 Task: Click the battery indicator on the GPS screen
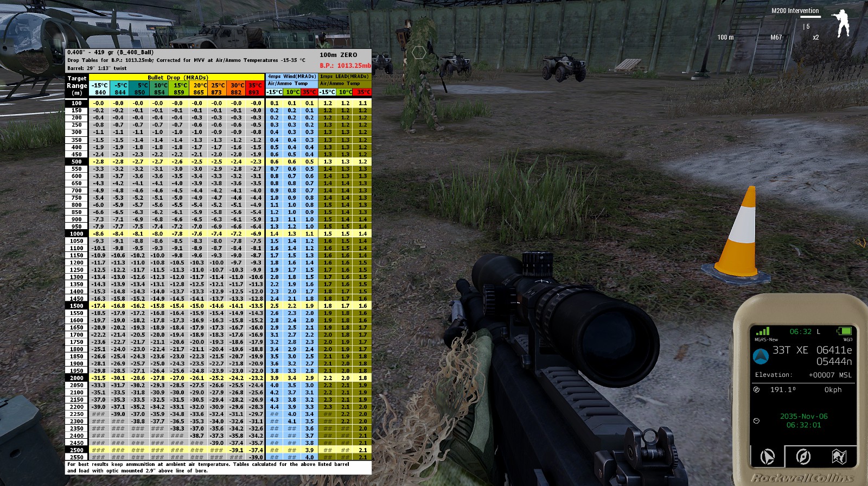[844, 331]
